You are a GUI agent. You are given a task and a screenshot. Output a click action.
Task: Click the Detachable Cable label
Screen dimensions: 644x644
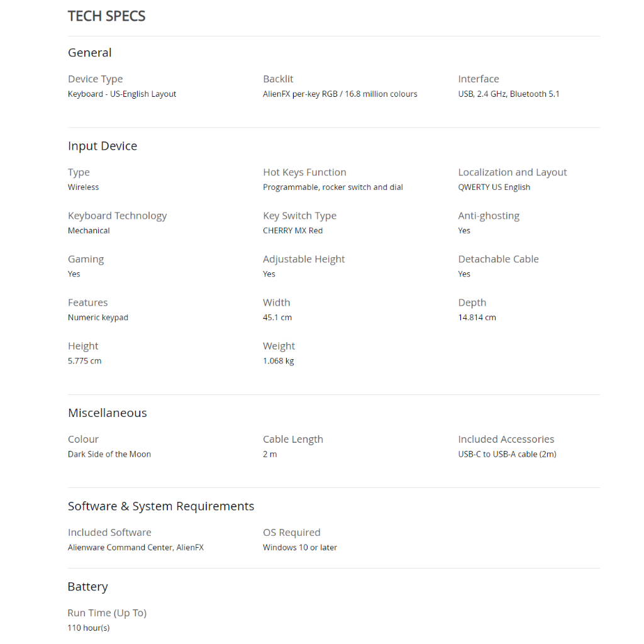pos(498,259)
